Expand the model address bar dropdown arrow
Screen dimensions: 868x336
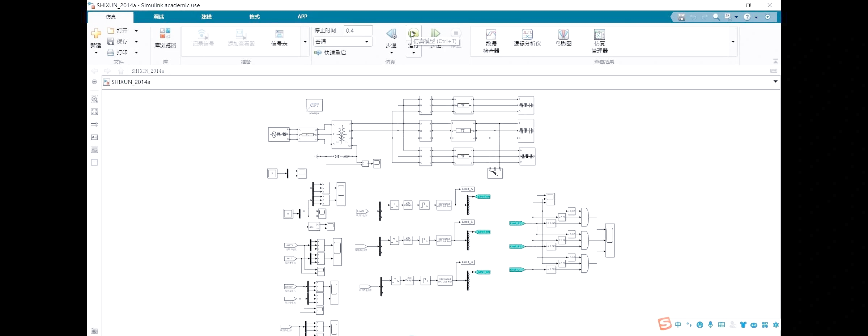775,82
